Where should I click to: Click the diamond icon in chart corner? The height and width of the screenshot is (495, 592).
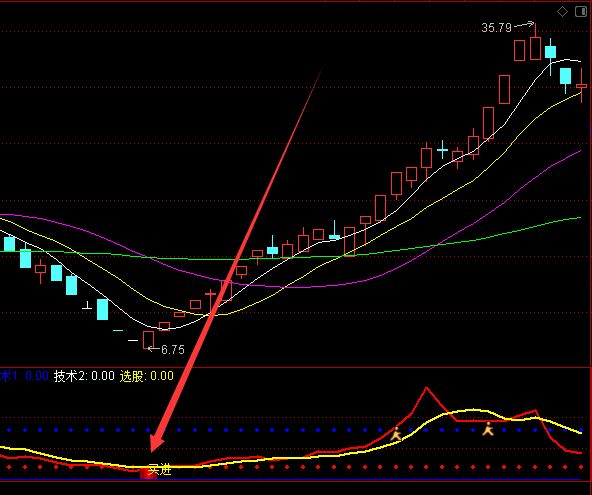click(563, 12)
